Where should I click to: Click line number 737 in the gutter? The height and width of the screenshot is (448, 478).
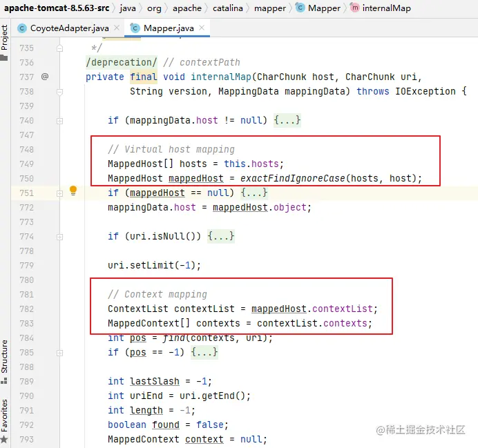pyautogui.click(x=26, y=77)
